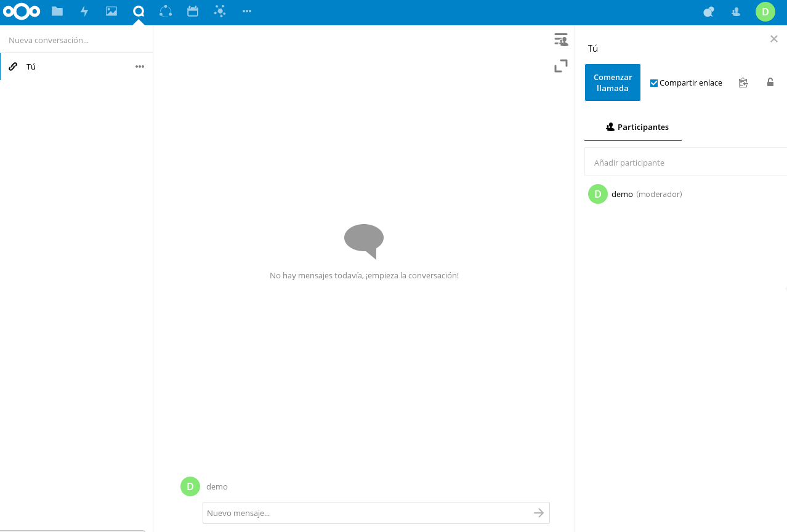Click Comenzar llamada button

[x=613, y=83]
